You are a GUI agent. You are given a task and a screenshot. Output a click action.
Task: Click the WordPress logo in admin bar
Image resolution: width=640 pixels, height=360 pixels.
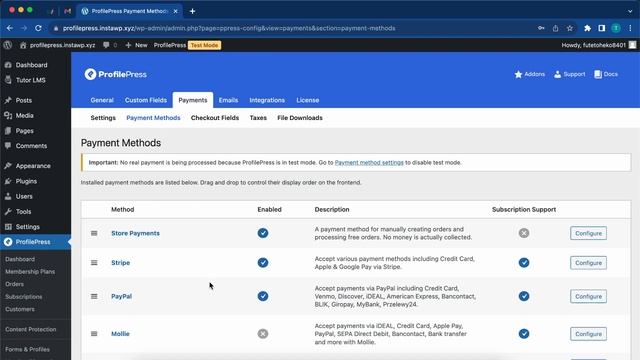(8, 45)
